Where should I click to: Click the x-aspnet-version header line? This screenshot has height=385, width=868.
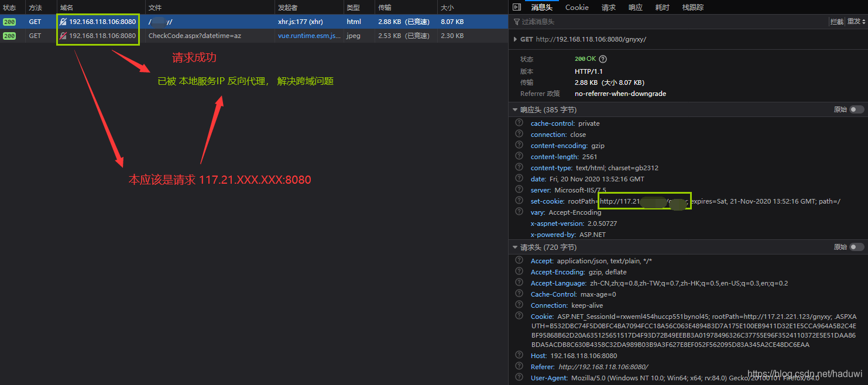574,224
